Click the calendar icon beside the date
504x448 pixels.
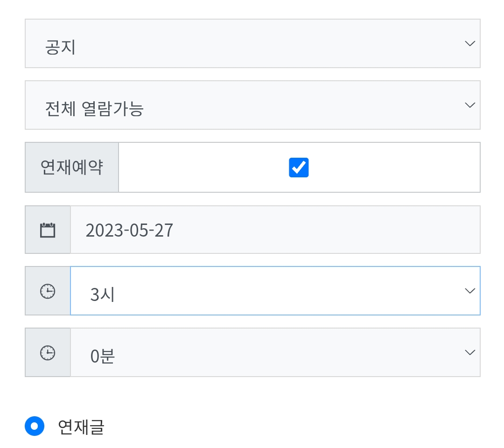tap(48, 230)
